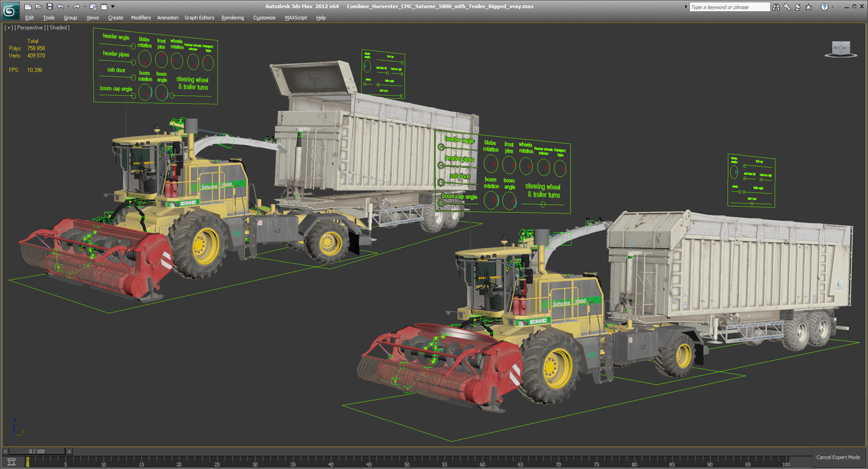Click the FPS value 10,396
The image size is (868, 469).
(35, 70)
